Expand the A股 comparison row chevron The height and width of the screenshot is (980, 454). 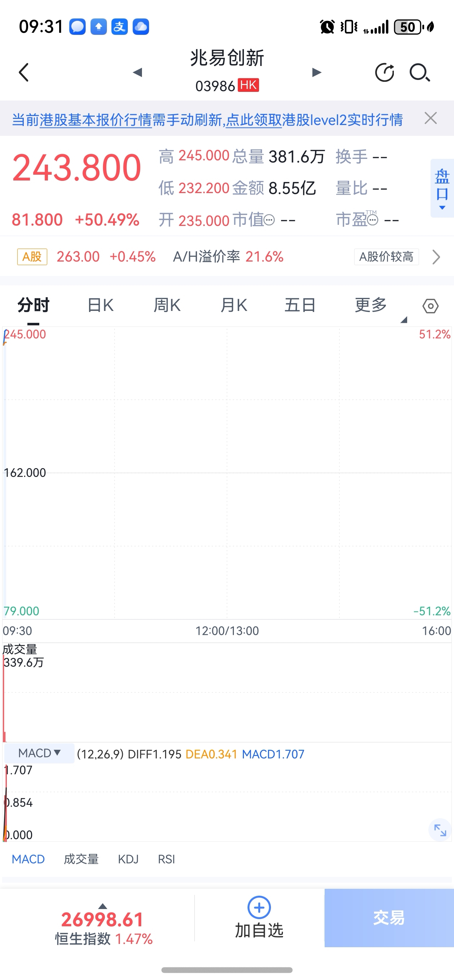[436, 257]
